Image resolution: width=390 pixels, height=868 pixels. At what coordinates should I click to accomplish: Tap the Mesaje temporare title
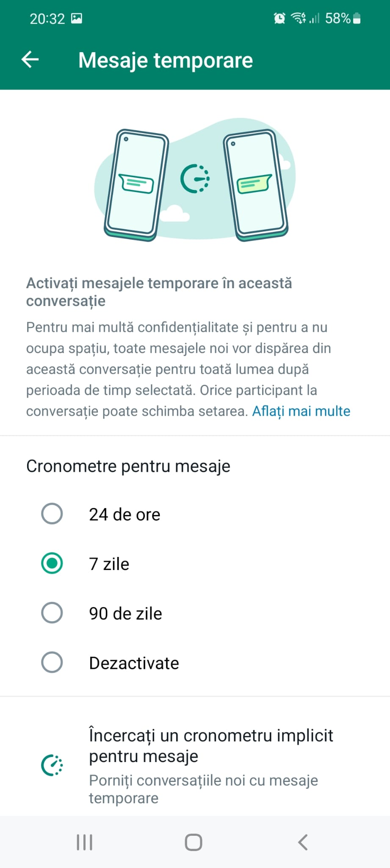click(166, 60)
